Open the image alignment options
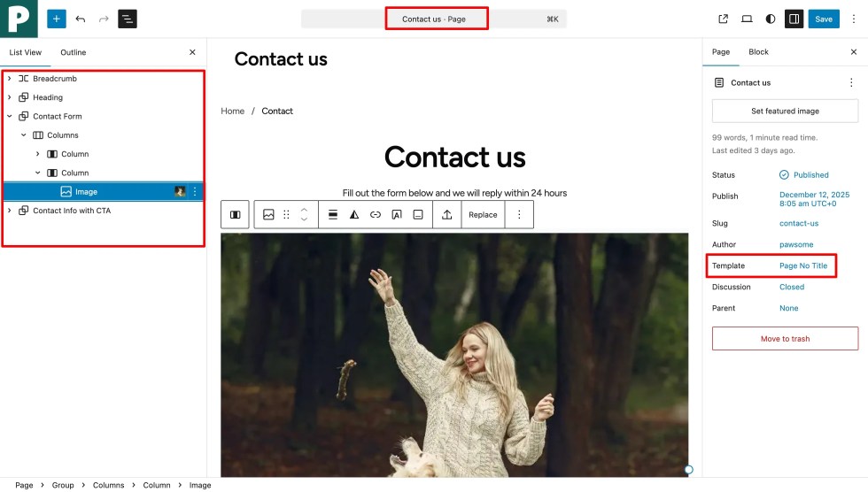This screenshot has width=868, height=492. tap(333, 214)
